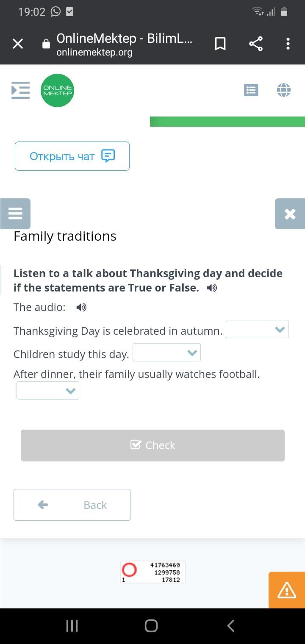Image resolution: width=305 pixels, height=644 pixels.
Task: Click the Открыть чат button
Action: pos(72,156)
